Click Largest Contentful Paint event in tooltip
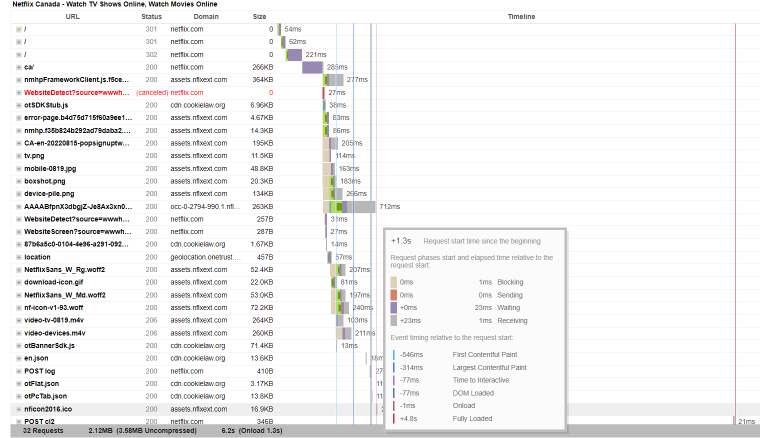 [x=490, y=368]
